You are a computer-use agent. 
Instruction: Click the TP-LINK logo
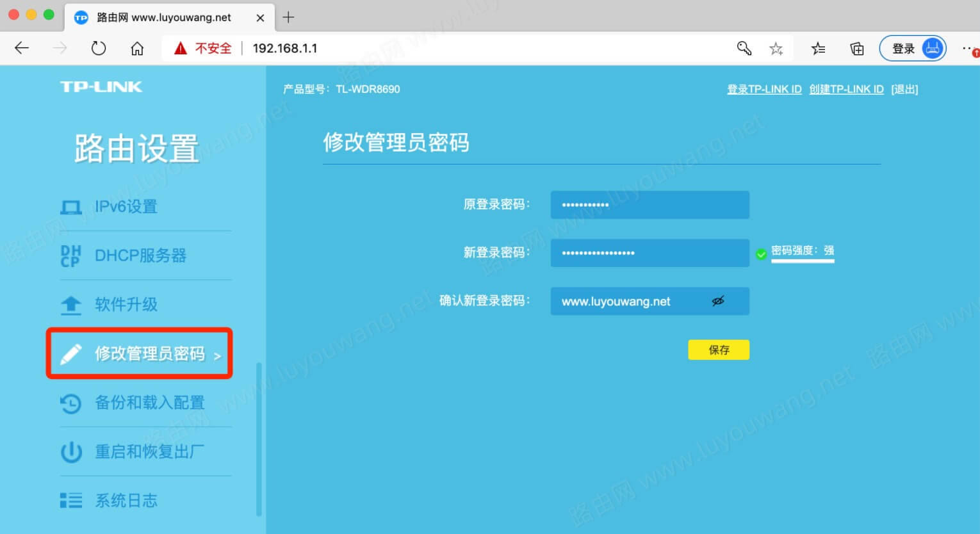tap(101, 87)
